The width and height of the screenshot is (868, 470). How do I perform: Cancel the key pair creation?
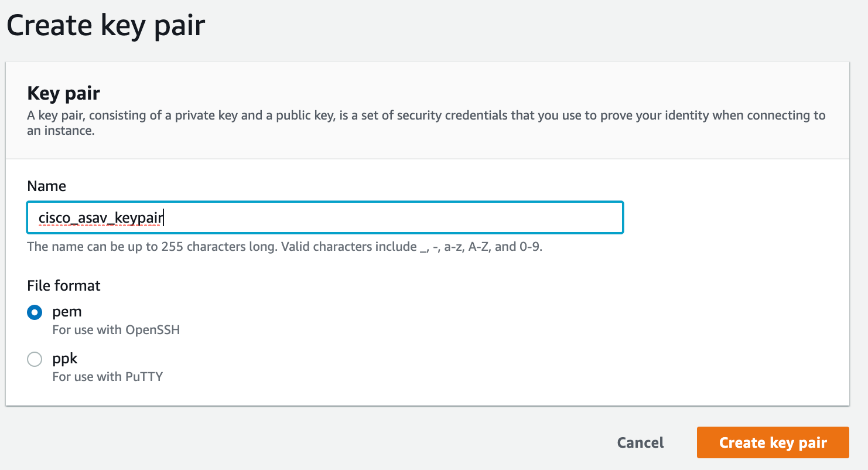pyautogui.click(x=641, y=442)
